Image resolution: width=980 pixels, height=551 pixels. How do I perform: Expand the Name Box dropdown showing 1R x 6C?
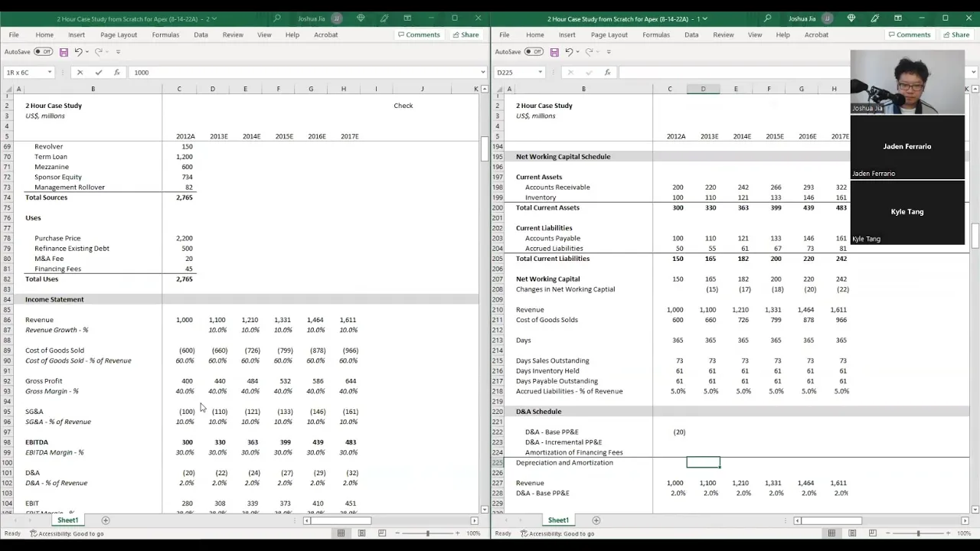(49, 73)
